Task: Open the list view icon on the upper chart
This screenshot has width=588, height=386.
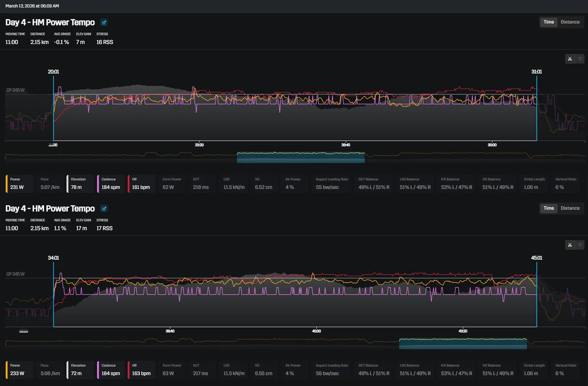Action: tap(580, 59)
